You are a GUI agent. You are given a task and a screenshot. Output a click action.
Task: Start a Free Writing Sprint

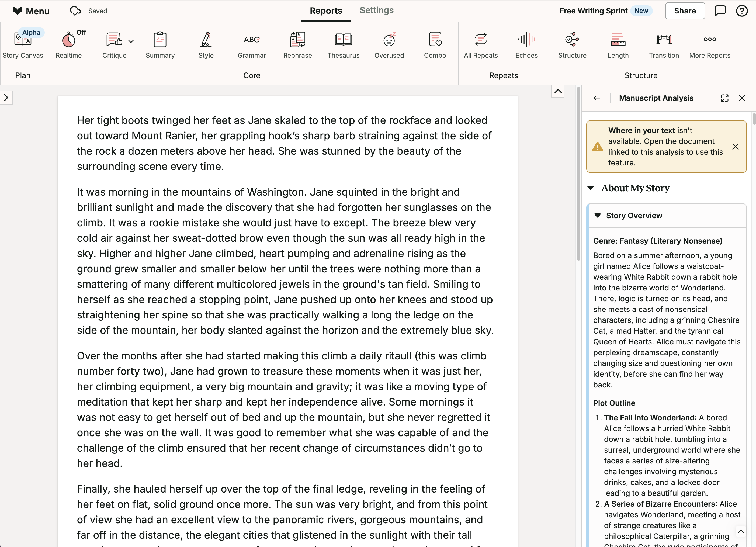(593, 11)
